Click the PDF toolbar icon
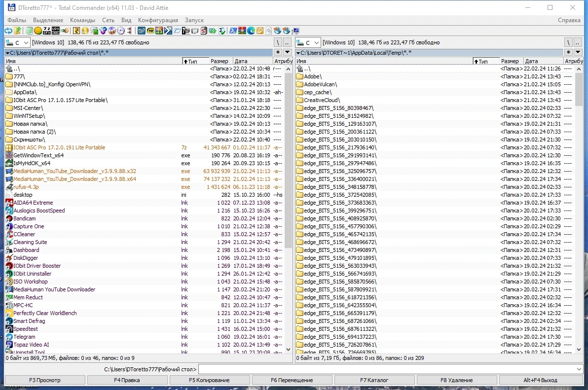 150,31
